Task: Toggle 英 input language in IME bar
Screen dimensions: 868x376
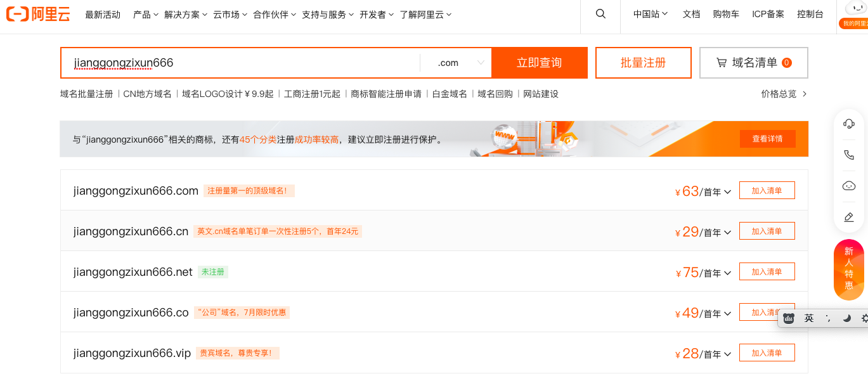Action: tap(809, 318)
